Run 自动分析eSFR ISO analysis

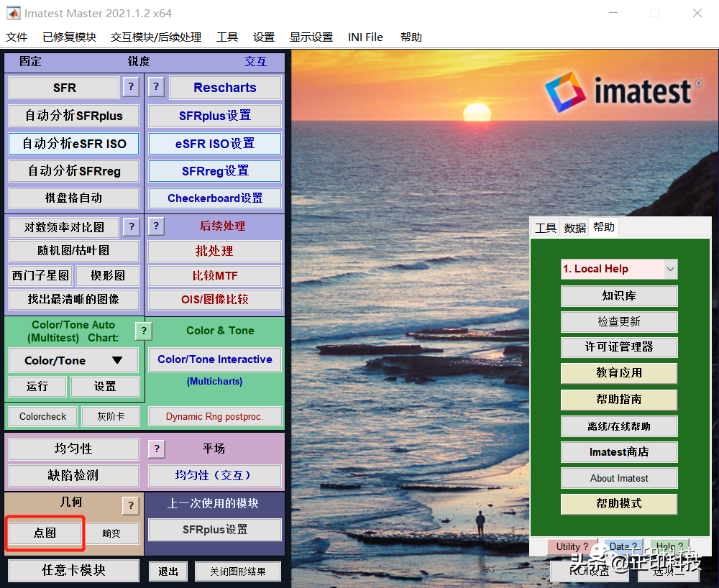(74, 143)
